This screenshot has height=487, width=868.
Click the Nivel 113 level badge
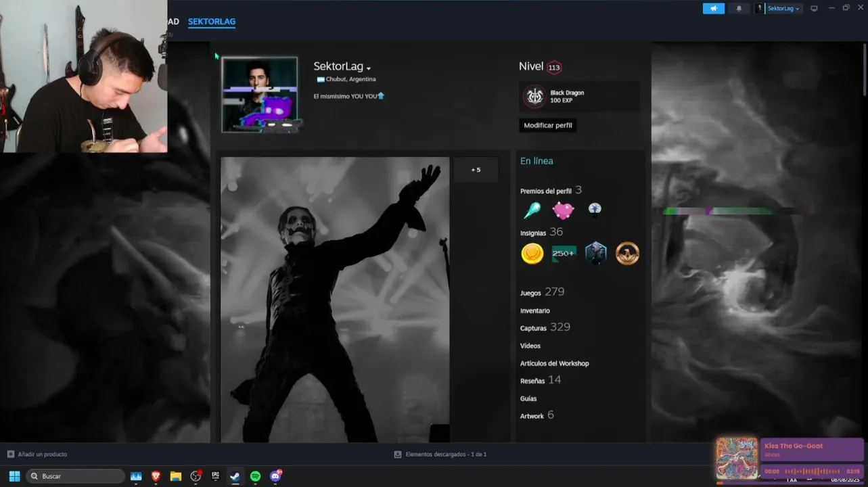click(554, 67)
